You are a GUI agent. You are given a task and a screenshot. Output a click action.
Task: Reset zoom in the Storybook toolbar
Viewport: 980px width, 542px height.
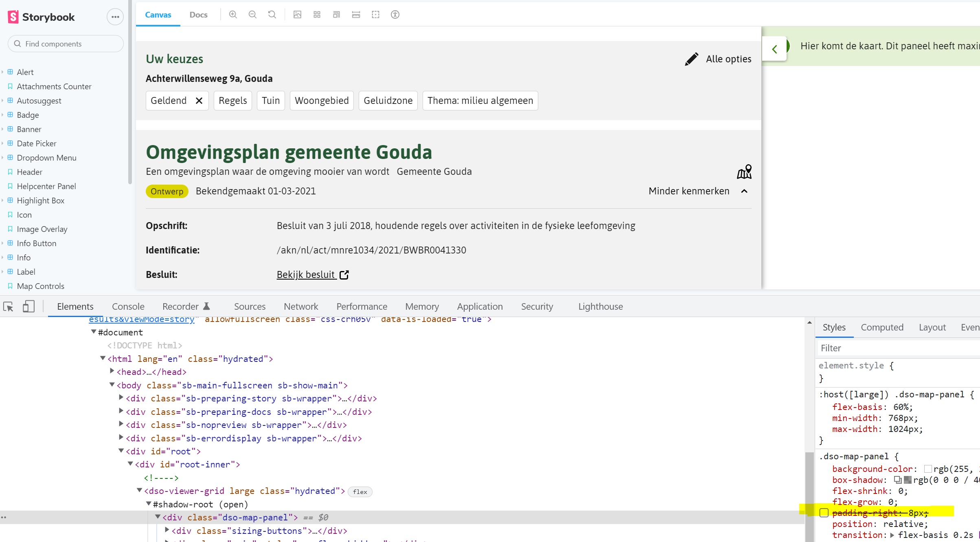click(272, 15)
